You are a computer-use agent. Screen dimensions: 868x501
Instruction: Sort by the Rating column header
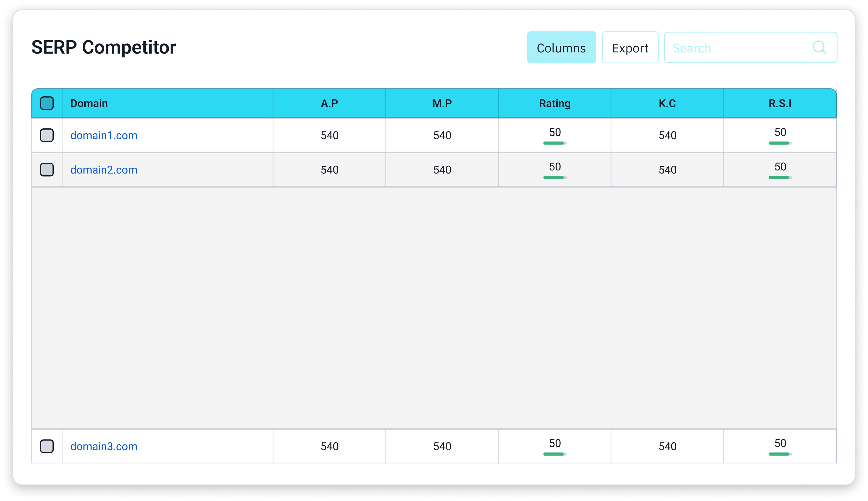(x=554, y=103)
